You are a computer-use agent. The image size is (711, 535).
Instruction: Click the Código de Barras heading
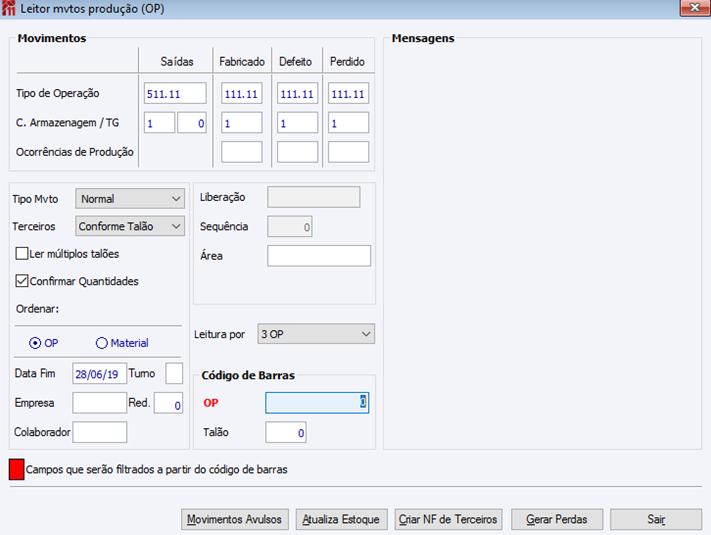tap(248, 375)
